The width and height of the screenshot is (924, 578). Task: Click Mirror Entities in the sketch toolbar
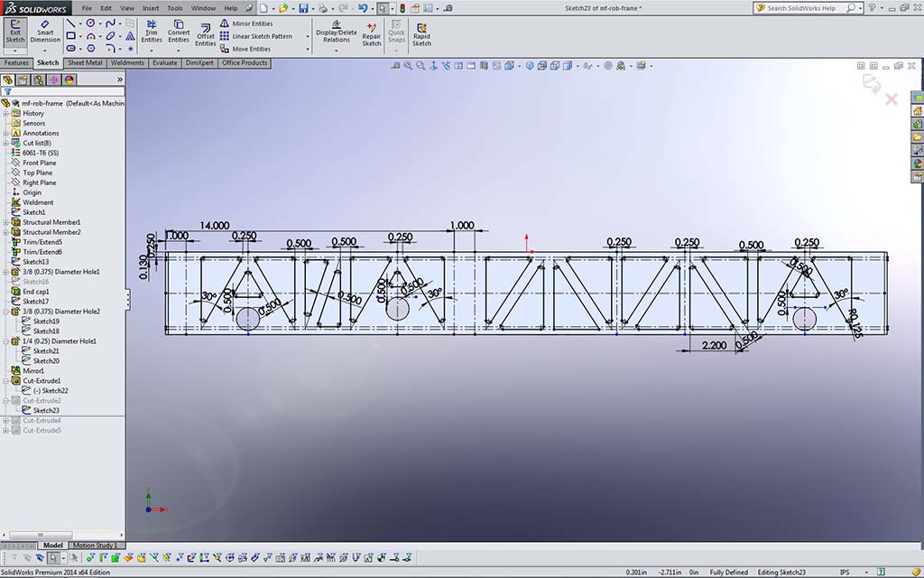[252, 23]
